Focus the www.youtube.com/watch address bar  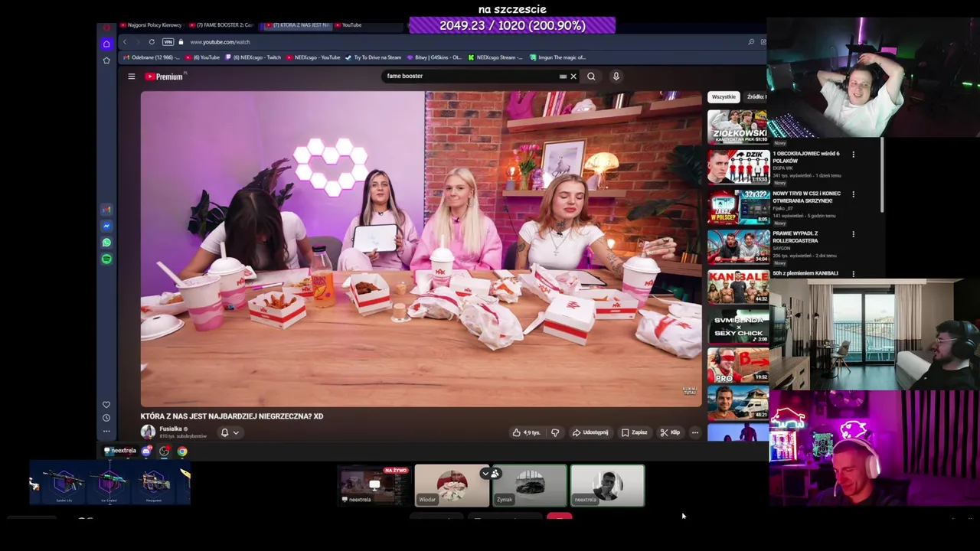point(220,42)
